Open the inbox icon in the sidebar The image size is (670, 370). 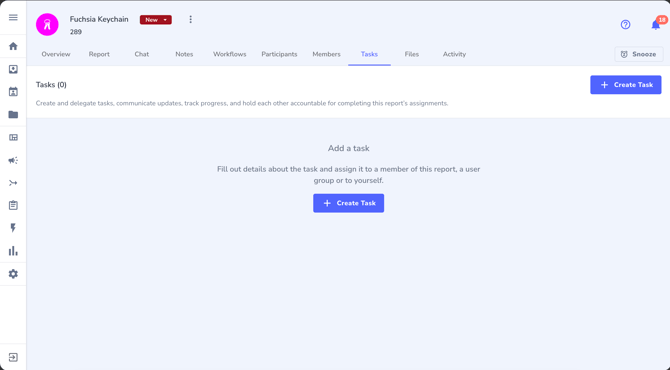tap(13, 69)
